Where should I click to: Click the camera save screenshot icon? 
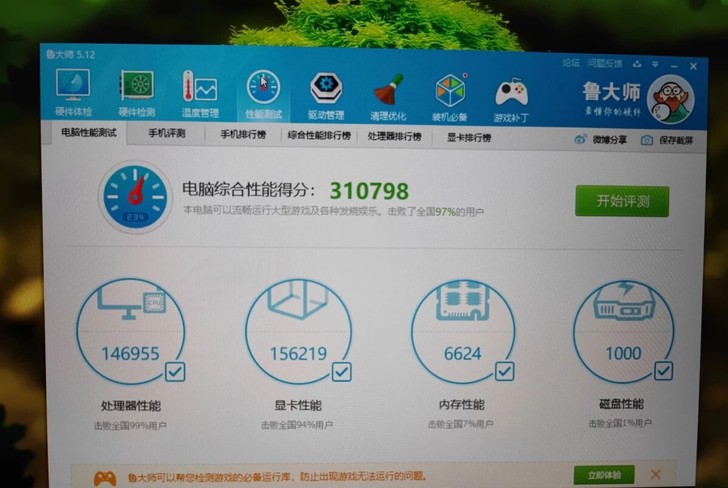click(647, 140)
